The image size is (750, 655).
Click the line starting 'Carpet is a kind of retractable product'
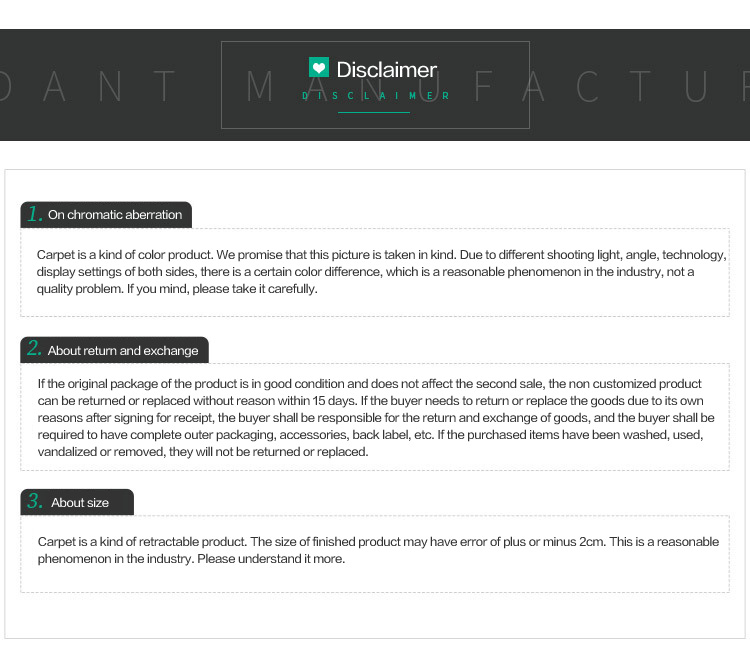pyautogui.click(x=378, y=542)
